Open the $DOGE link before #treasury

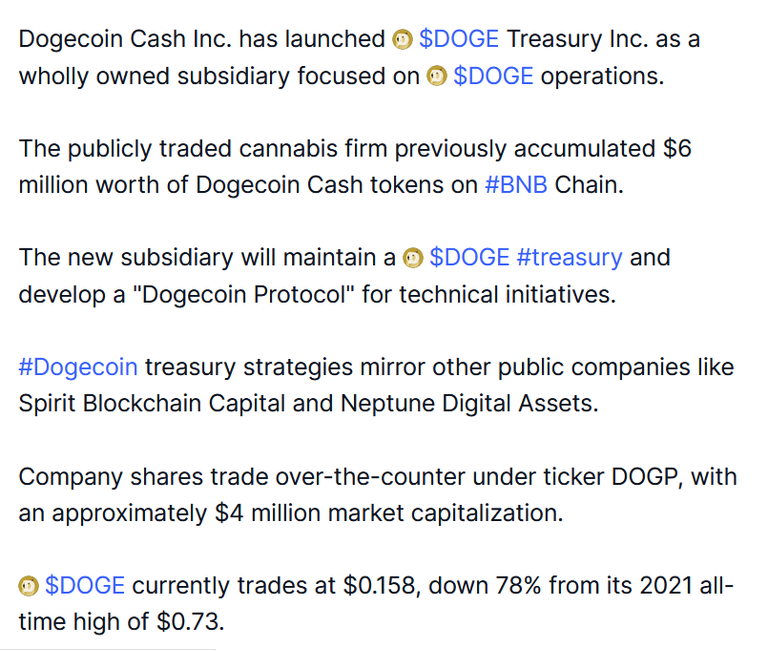(x=469, y=257)
